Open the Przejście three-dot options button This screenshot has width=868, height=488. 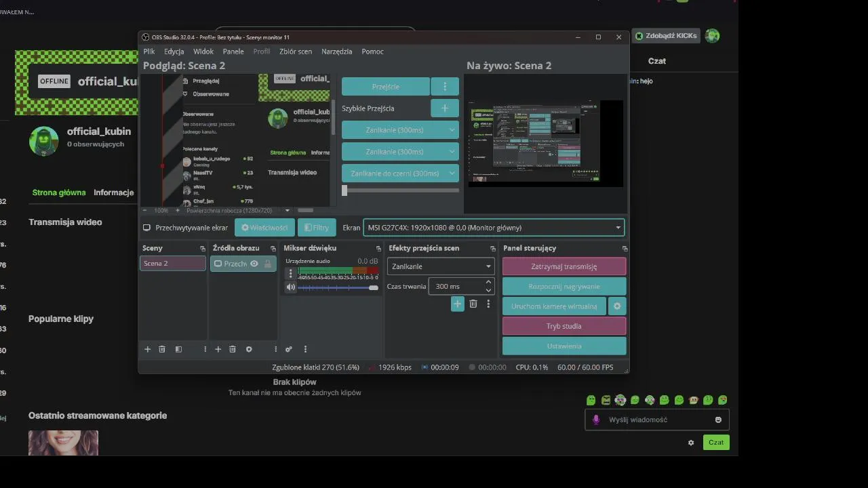[x=445, y=87]
